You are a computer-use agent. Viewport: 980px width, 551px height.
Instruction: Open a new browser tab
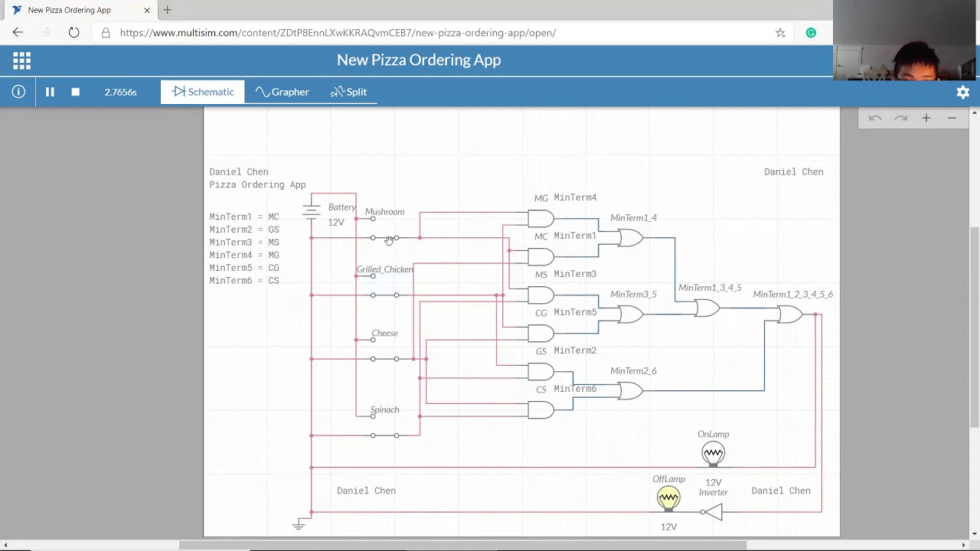[x=167, y=10]
